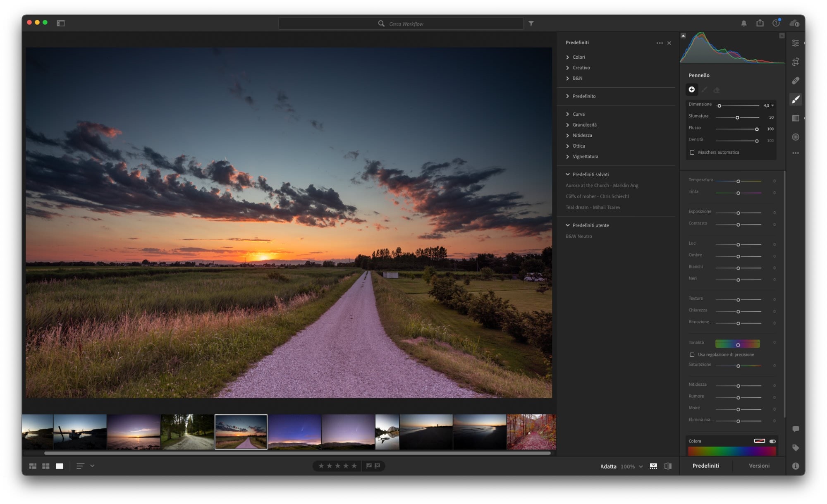Collapse the Predefiniti salvati section
This screenshot has width=827, height=504.
point(568,174)
